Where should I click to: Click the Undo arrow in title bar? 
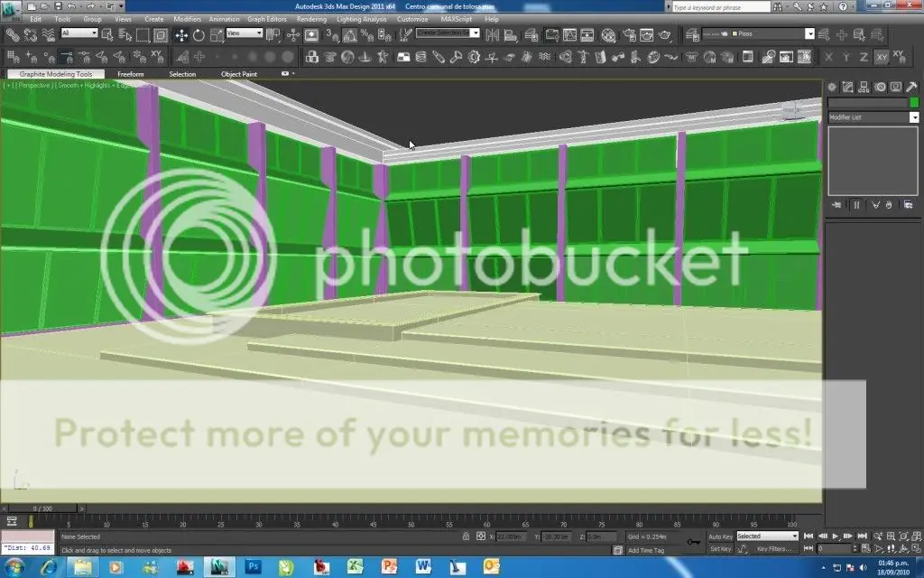72,6
